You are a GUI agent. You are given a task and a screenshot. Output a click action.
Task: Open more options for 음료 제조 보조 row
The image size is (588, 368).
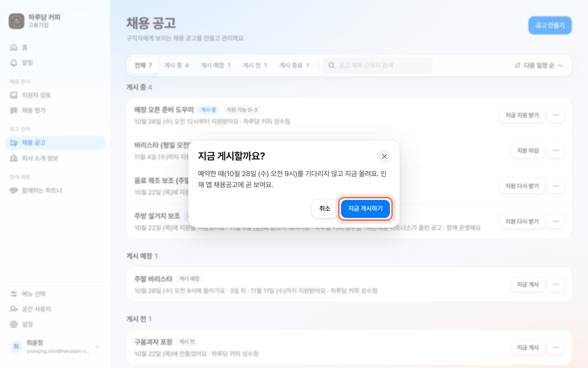[x=556, y=186]
